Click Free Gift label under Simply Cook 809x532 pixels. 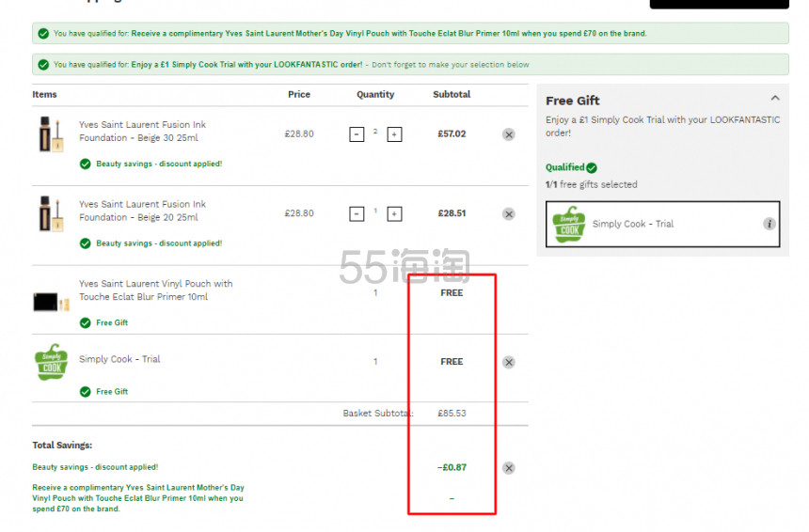(112, 392)
